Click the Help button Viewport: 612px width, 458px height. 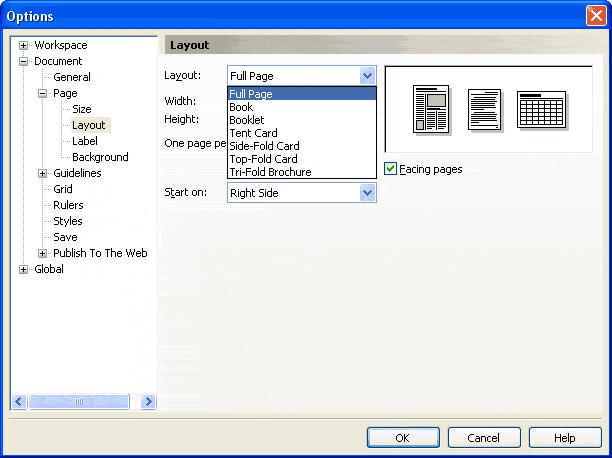point(565,438)
